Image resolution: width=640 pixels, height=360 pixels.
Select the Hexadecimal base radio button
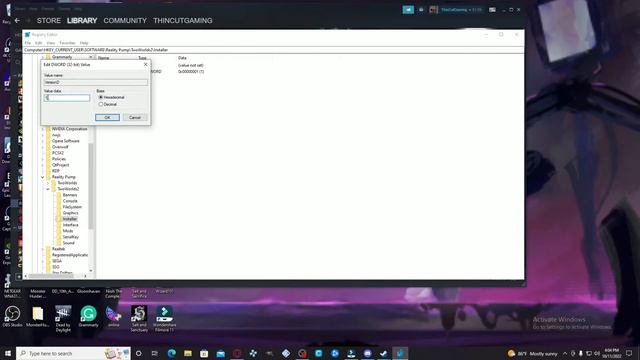pyautogui.click(x=101, y=97)
